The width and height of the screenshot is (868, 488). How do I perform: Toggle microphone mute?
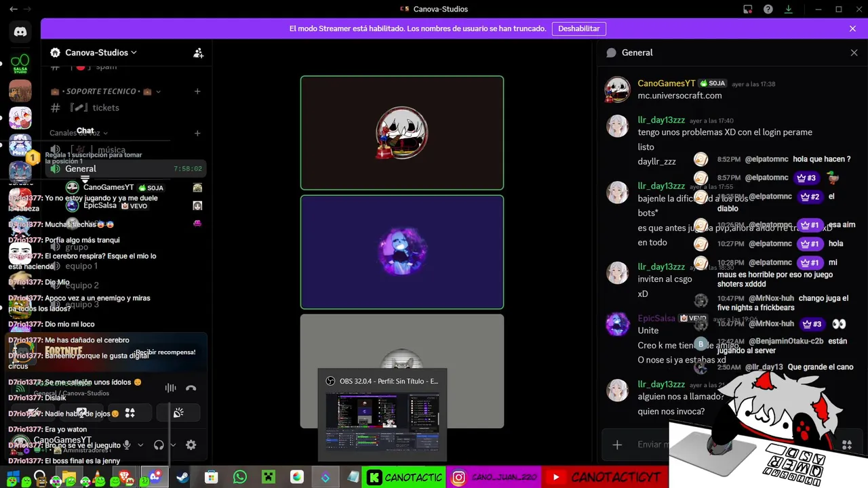click(127, 445)
